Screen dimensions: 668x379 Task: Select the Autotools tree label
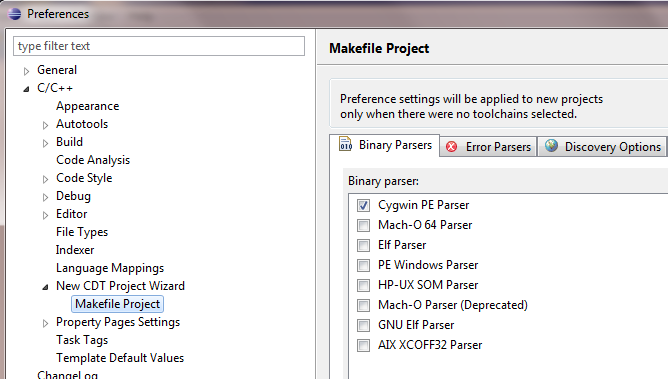(82, 124)
